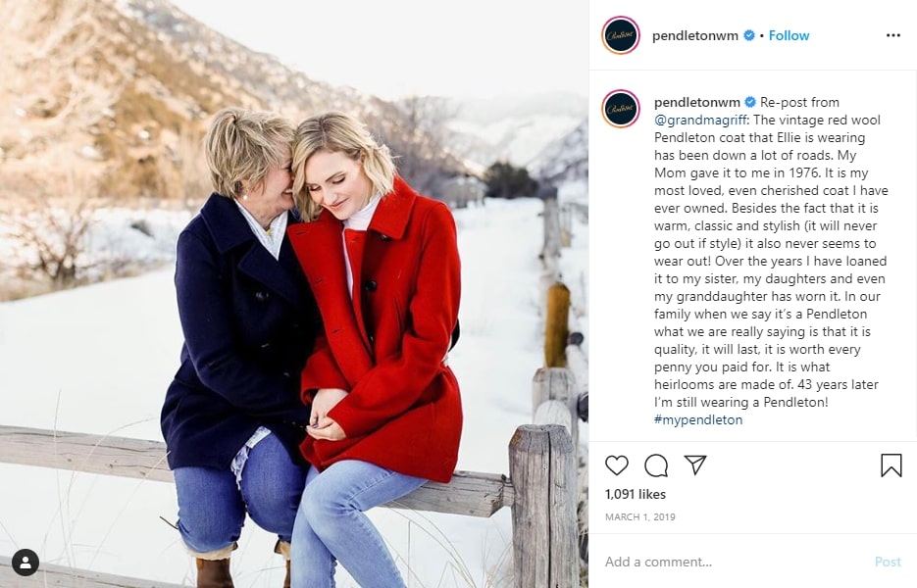This screenshot has width=917, height=588.
Task: Follow the pendletonwm account
Action: tap(789, 35)
